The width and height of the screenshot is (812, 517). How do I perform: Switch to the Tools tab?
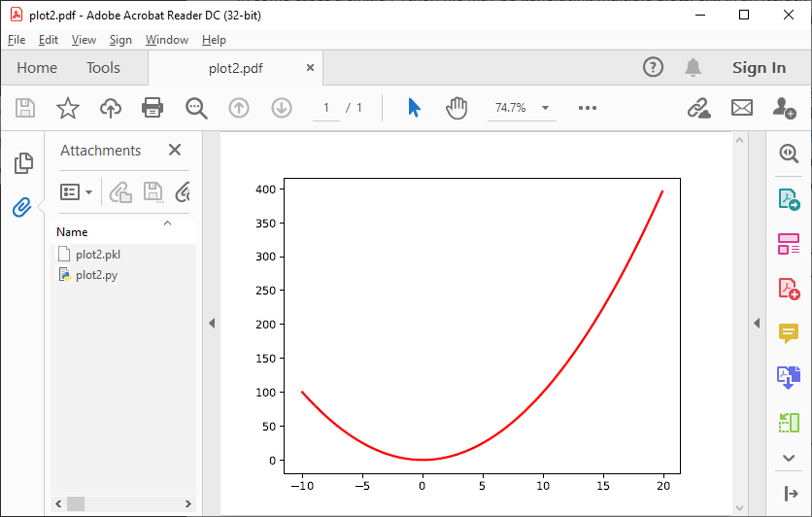[103, 68]
